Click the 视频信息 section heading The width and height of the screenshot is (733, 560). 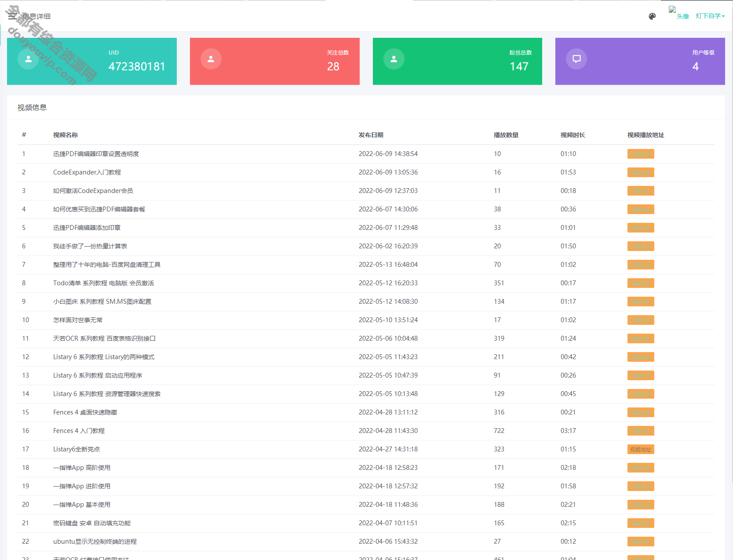[x=32, y=108]
